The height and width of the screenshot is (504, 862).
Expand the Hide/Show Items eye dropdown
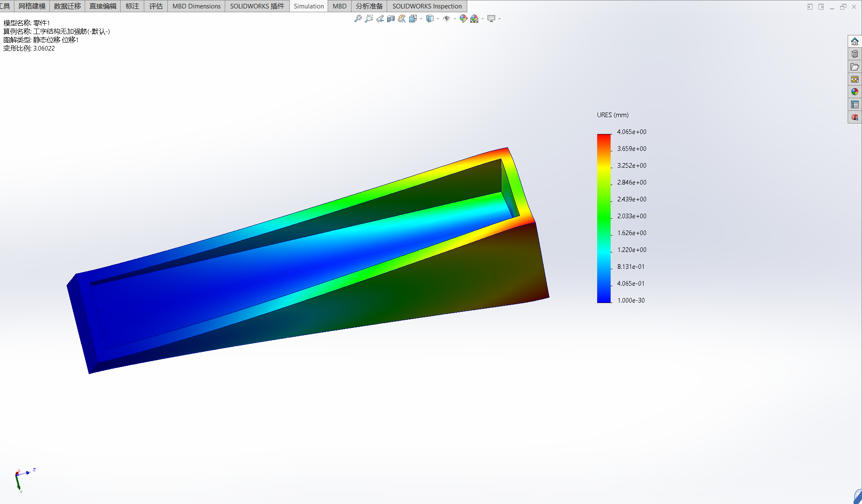[x=454, y=19]
